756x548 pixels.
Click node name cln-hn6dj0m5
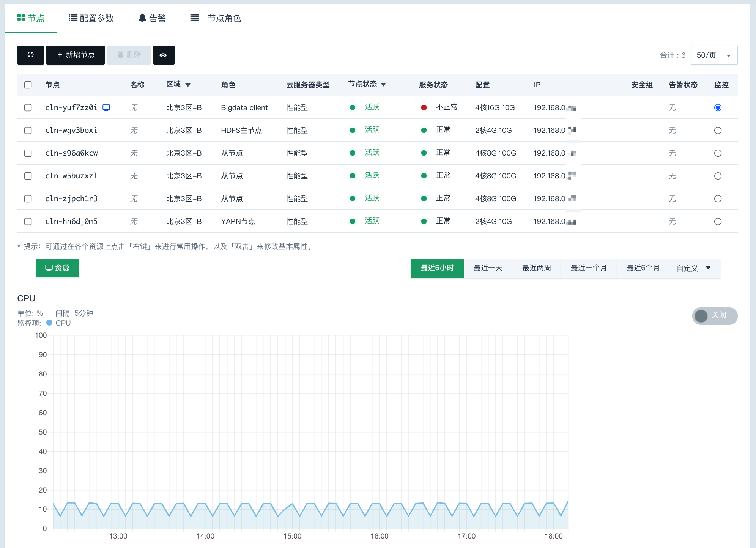pos(71,221)
